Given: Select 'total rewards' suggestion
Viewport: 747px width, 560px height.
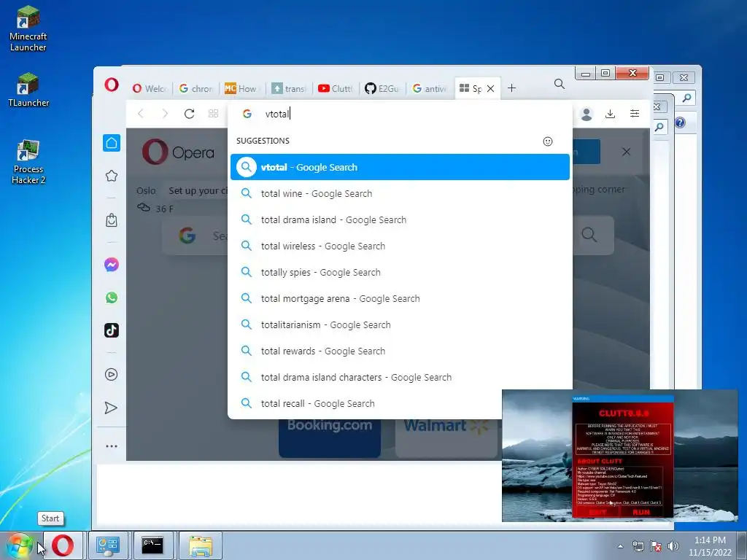Looking at the screenshot, I should point(400,351).
